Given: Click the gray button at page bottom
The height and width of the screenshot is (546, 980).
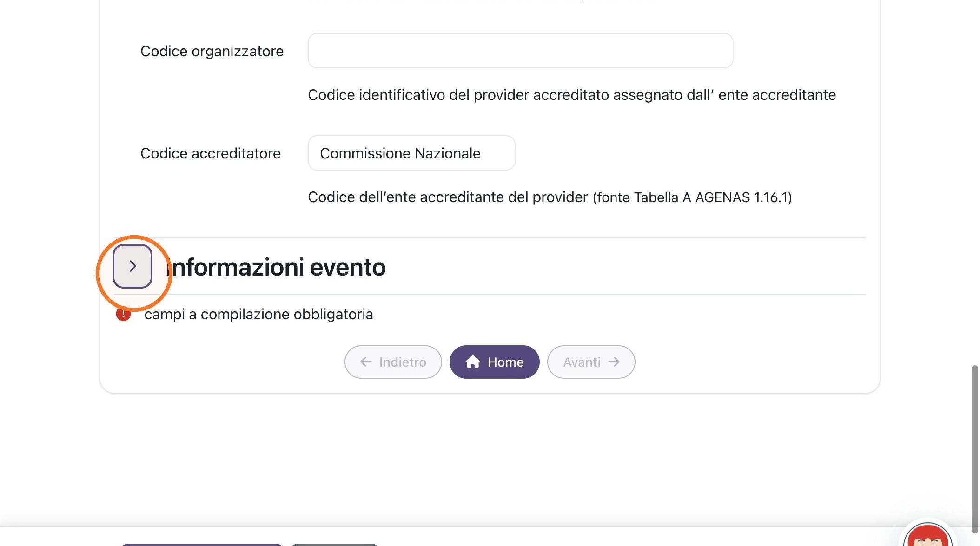Looking at the screenshot, I should click(335, 545).
